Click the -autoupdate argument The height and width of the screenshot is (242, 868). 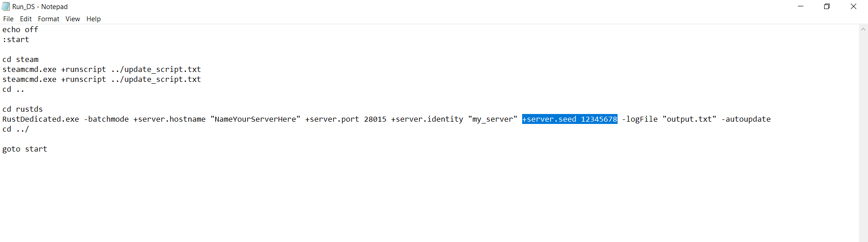click(x=746, y=119)
